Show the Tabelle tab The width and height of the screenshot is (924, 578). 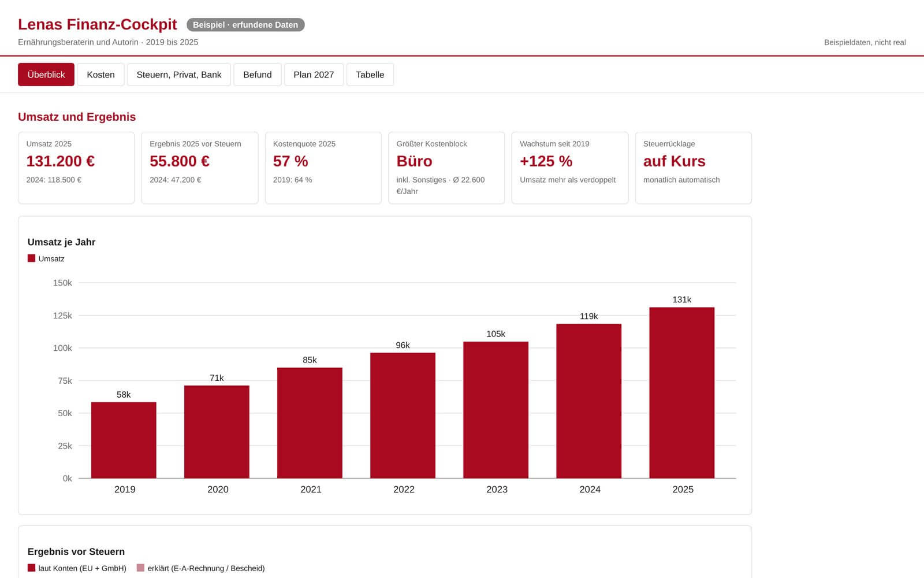tap(370, 75)
